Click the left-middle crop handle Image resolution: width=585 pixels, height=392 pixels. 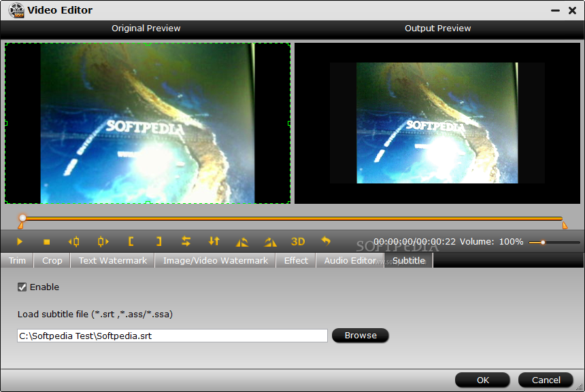pos(5,124)
